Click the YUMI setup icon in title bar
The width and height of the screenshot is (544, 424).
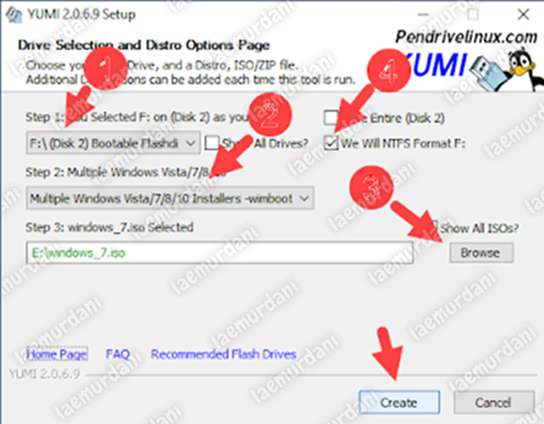pyautogui.click(x=14, y=15)
